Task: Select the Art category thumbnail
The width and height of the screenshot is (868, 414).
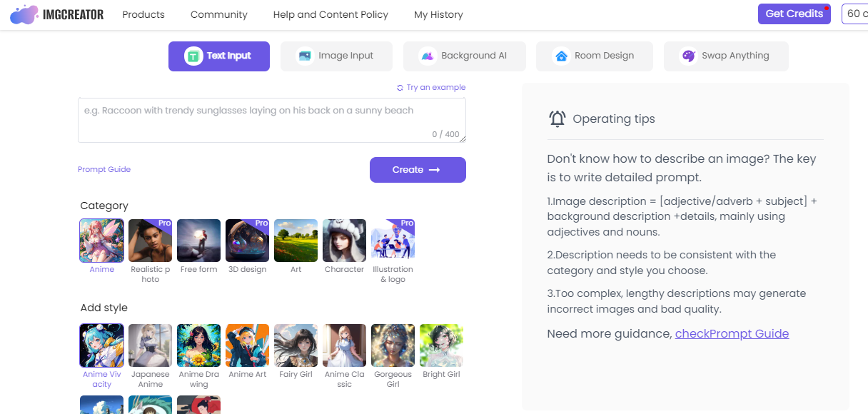Action: pyautogui.click(x=296, y=241)
